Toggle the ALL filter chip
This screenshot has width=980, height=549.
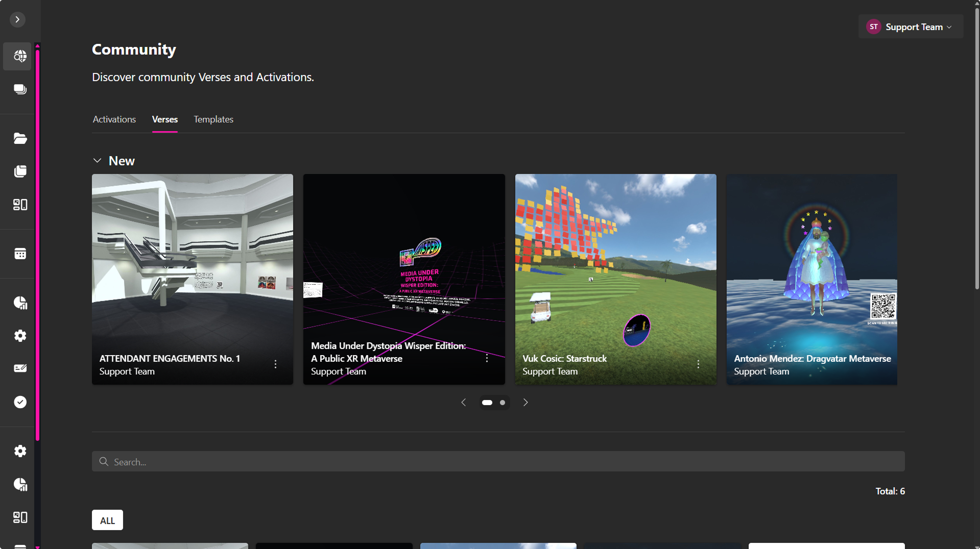click(x=107, y=520)
